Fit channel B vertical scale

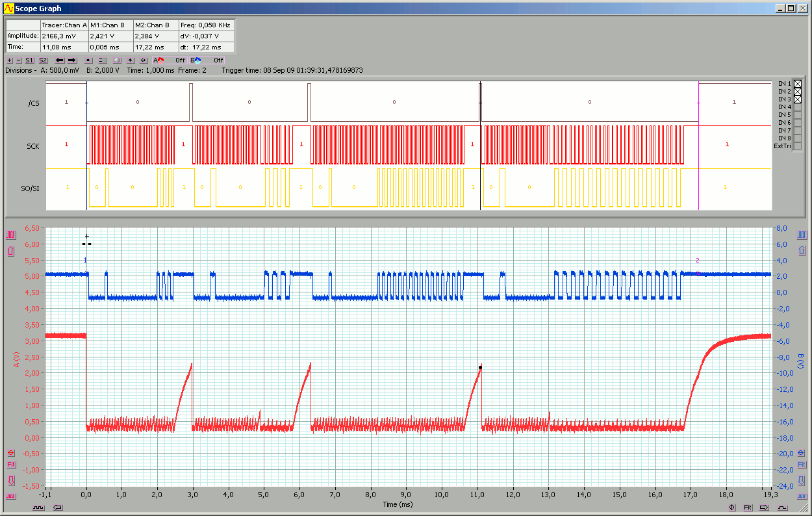(x=802, y=465)
